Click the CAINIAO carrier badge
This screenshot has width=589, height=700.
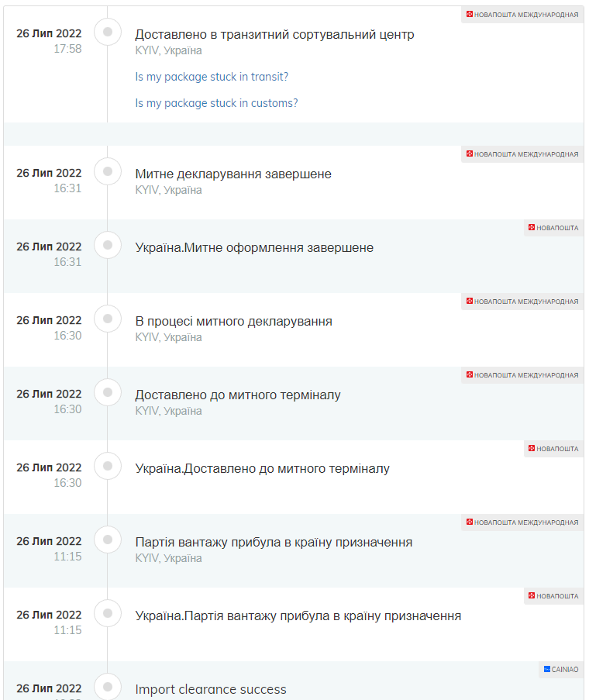pyautogui.click(x=561, y=669)
